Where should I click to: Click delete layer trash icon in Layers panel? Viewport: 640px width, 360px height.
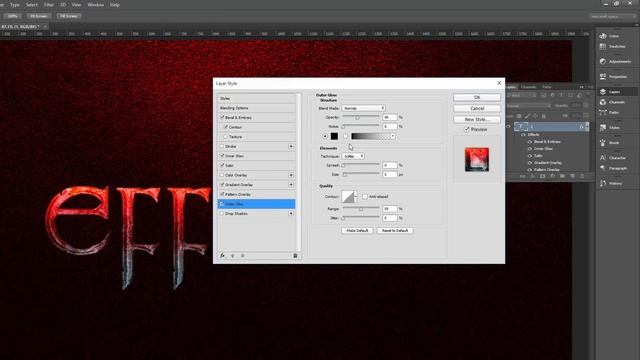(x=582, y=176)
